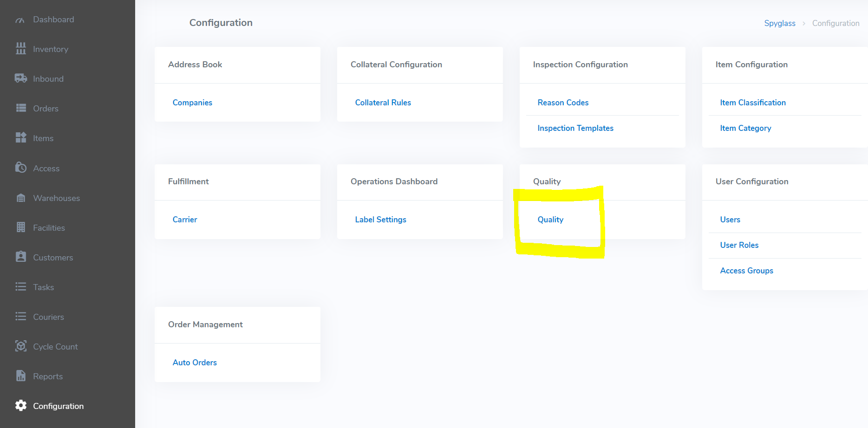This screenshot has height=428, width=868.
Task: Click the Reports document icon
Action: pos(20,376)
